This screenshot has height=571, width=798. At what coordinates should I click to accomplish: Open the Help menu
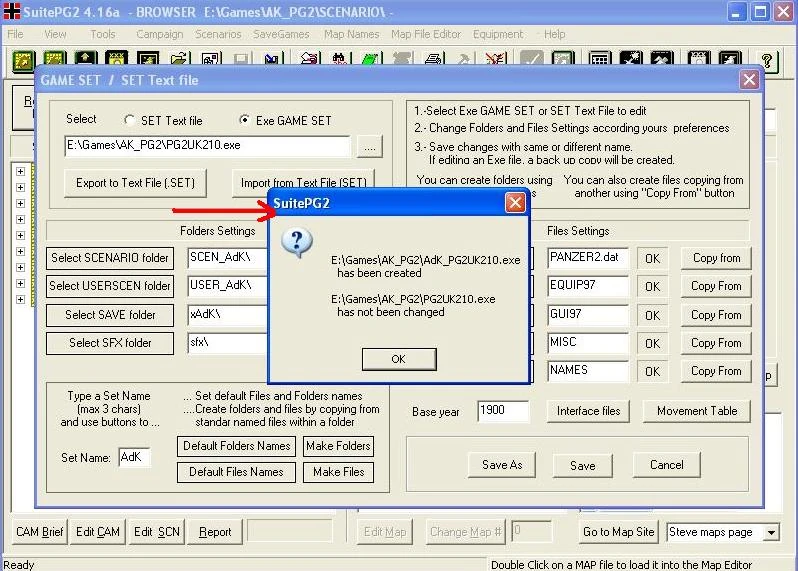pyautogui.click(x=554, y=34)
